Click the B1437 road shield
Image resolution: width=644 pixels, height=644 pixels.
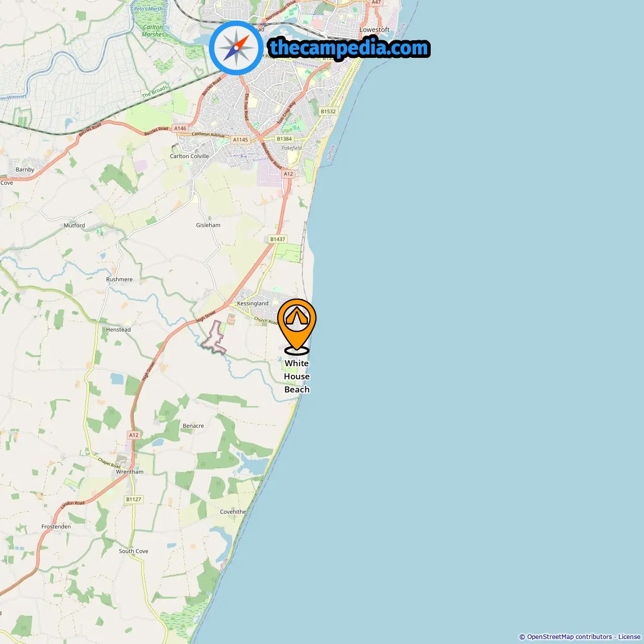coord(277,239)
